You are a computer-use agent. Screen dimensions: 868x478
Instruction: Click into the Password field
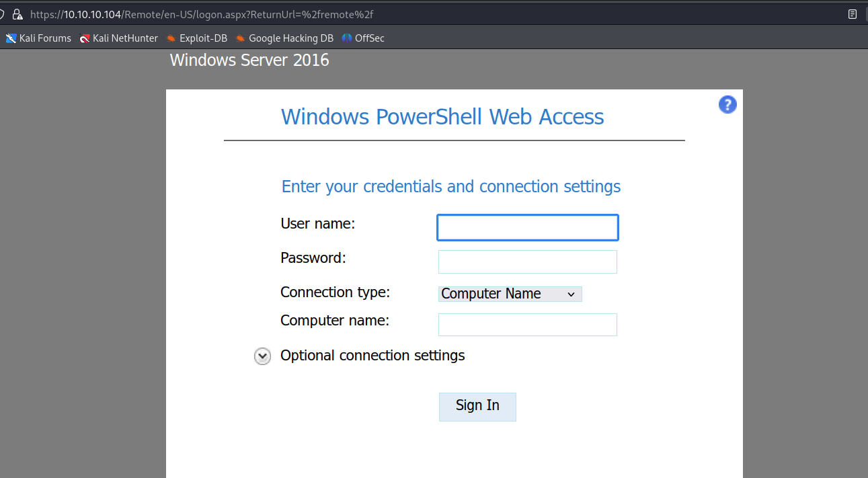coord(527,262)
